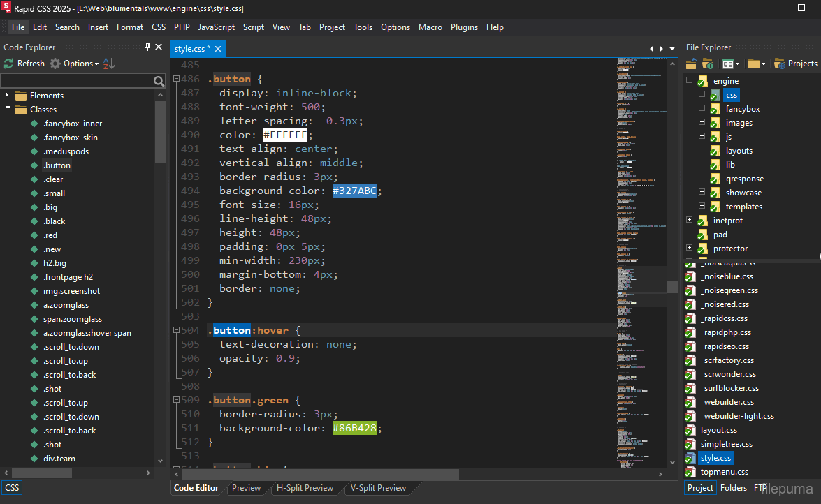Toggle fold marker on .button.green rule

(x=176, y=400)
